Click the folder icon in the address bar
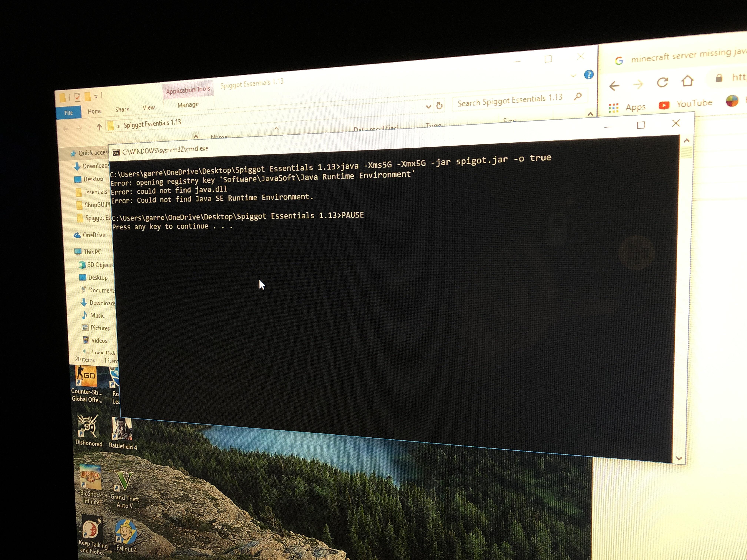 point(110,126)
